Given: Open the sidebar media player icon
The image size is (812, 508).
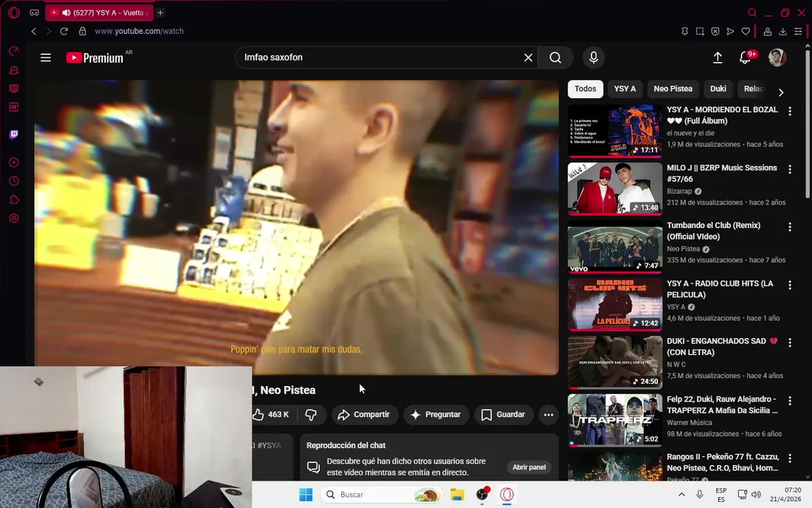Looking at the screenshot, I should pos(14,162).
